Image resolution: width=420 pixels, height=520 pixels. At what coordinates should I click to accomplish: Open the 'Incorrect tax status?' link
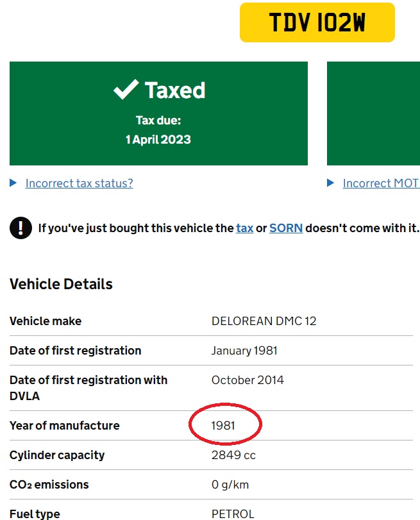[79, 183]
